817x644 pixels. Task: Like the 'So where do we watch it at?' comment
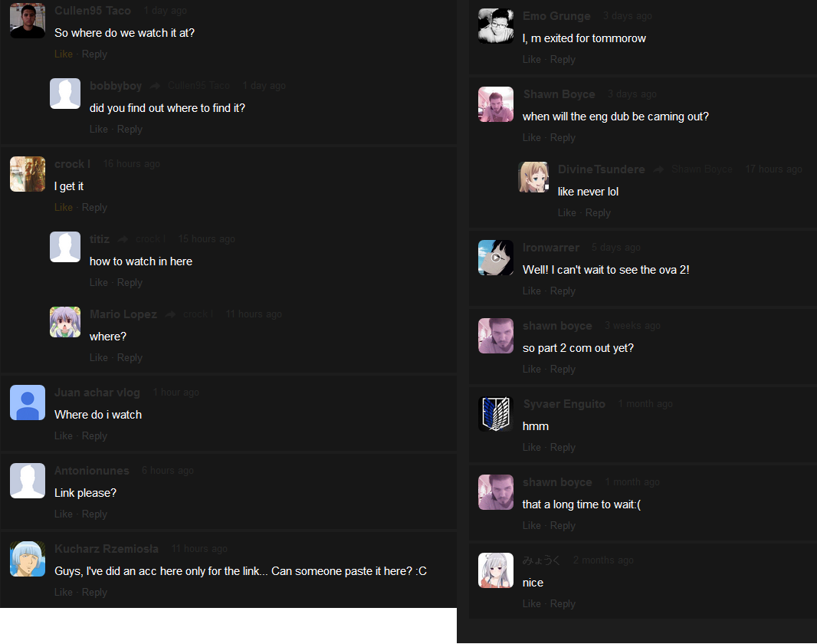64,54
